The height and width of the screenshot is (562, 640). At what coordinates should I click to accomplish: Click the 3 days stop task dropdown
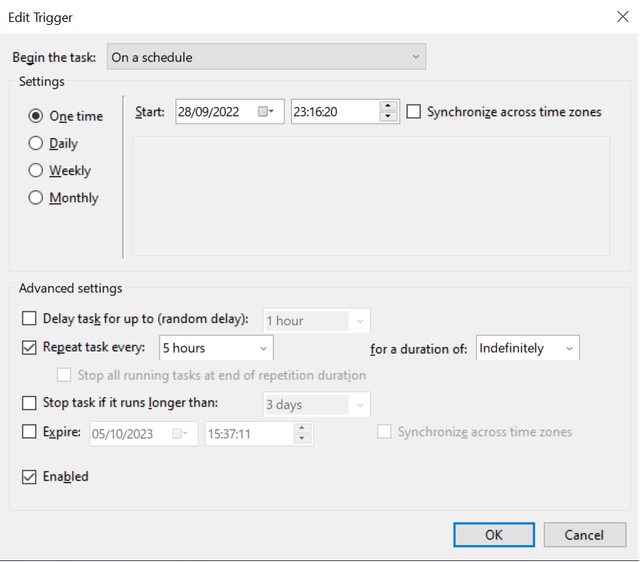(316, 404)
